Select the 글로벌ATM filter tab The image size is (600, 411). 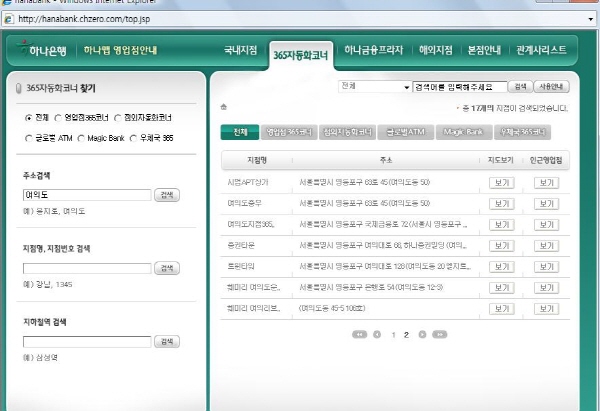(402, 132)
